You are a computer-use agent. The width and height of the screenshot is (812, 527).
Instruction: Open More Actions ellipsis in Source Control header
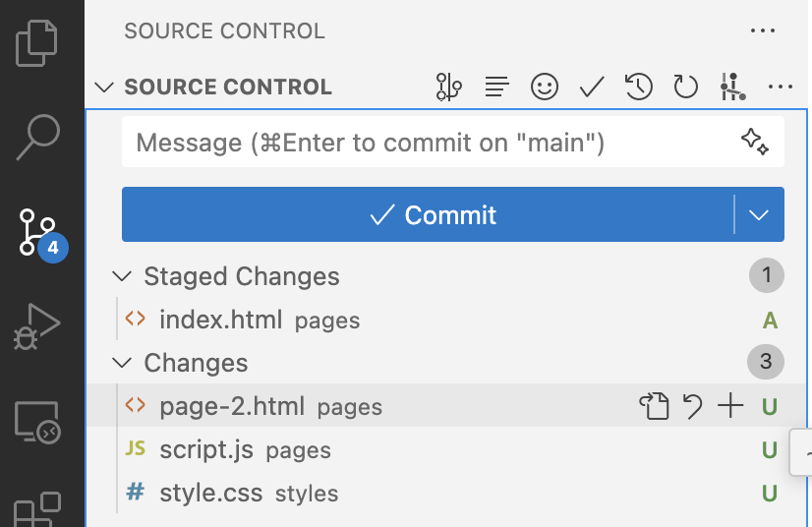click(x=781, y=87)
